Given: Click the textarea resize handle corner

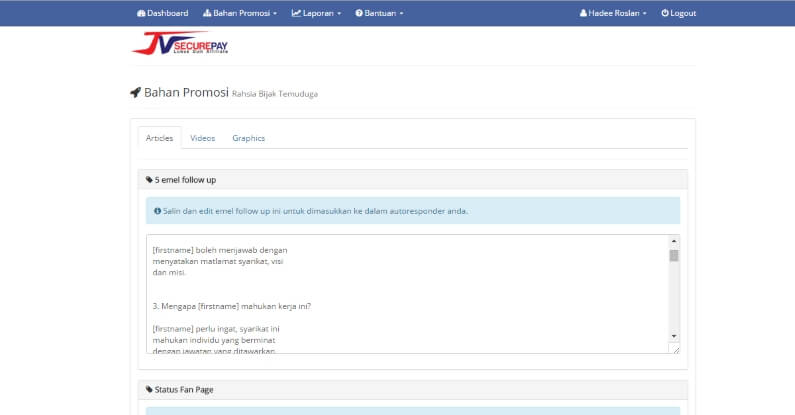Looking at the screenshot, I should pos(675,349).
